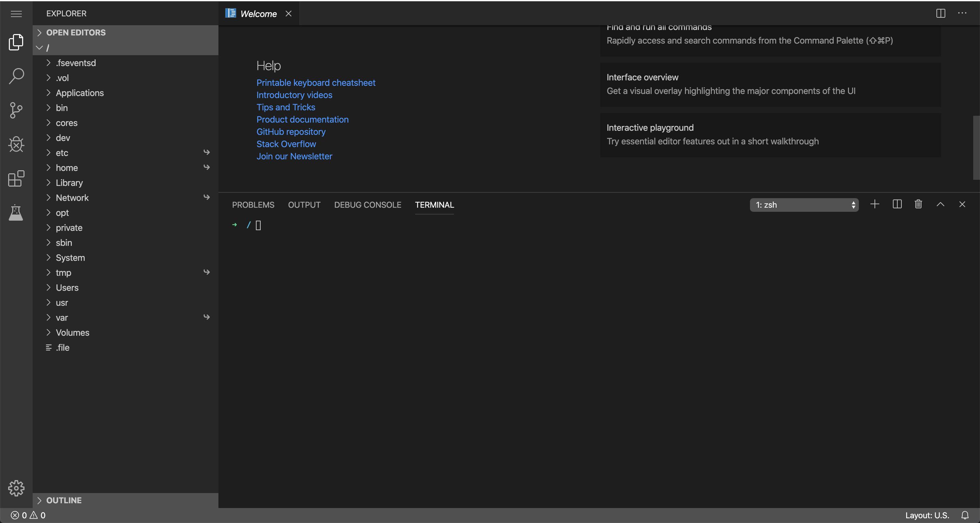Viewport: 980px width, 523px height.
Task: Open the Search view in activity bar
Action: click(16, 76)
